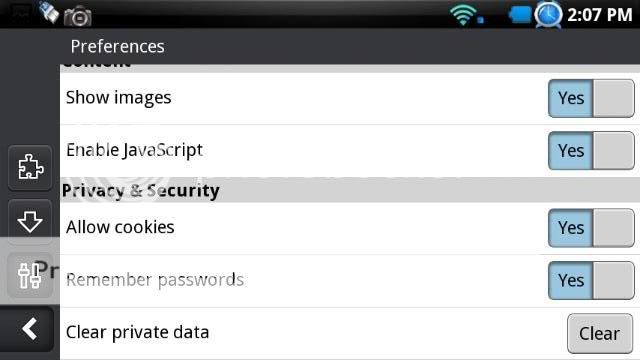Toggle the Show images switch

coord(591,98)
